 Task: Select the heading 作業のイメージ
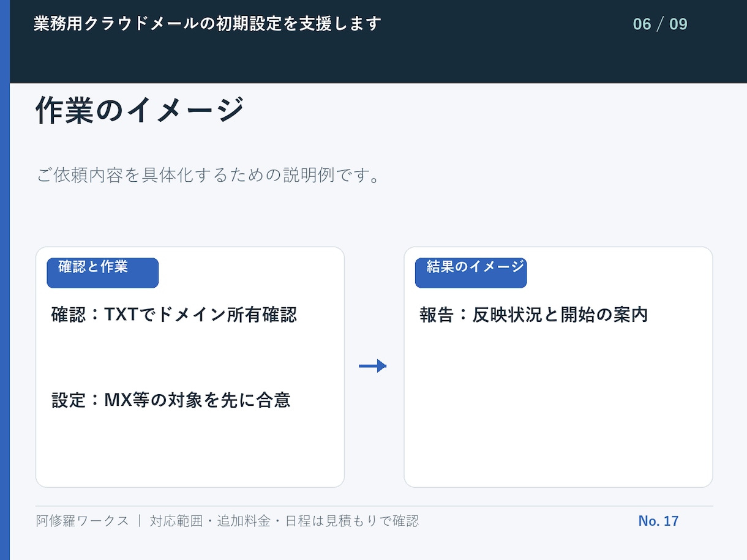[x=140, y=111]
